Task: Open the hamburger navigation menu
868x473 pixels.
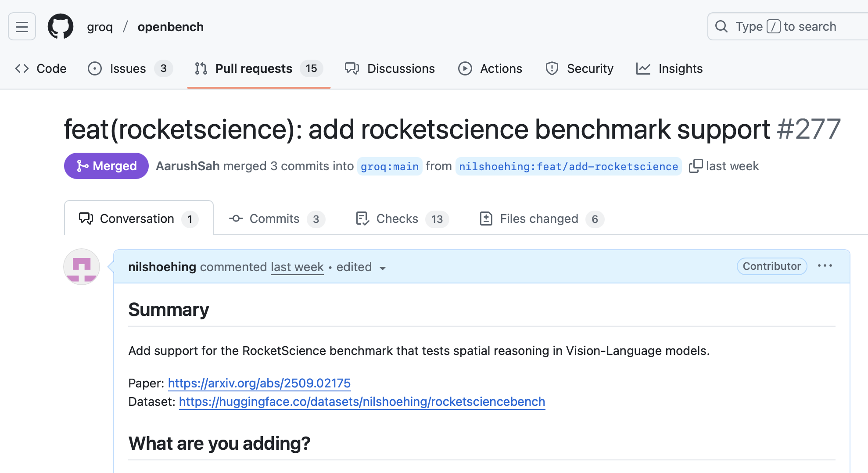Action: tap(22, 27)
